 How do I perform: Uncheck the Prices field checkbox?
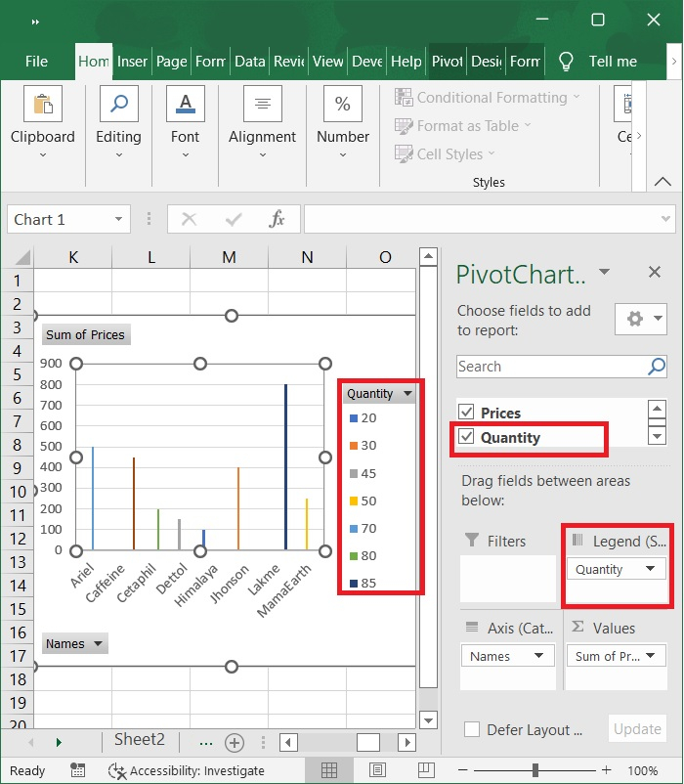466,413
